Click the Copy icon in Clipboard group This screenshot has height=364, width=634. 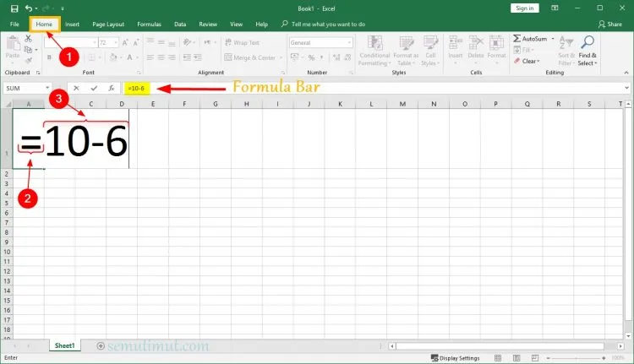coord(28,50)
